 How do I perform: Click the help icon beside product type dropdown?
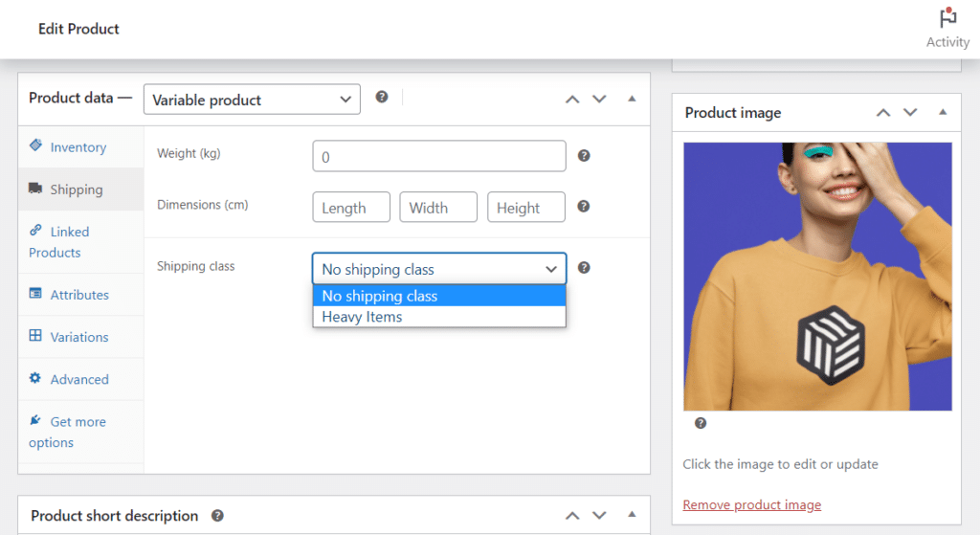(x=381, y=97)
